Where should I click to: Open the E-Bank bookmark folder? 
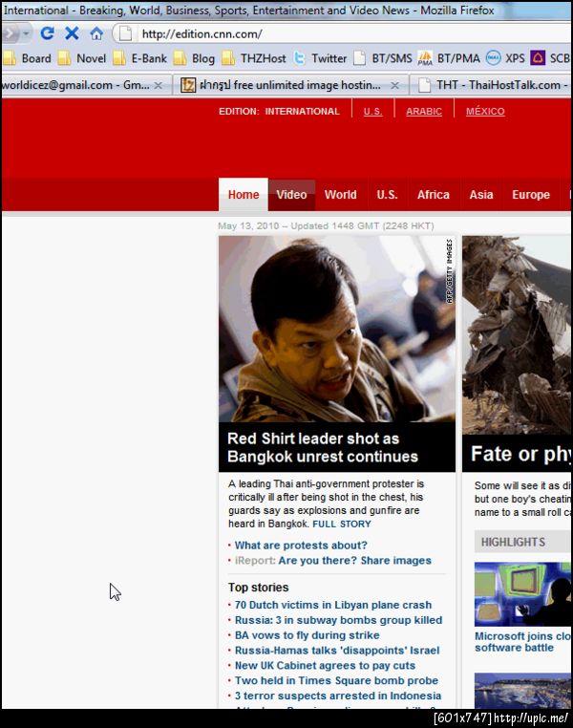pos(139,58)
